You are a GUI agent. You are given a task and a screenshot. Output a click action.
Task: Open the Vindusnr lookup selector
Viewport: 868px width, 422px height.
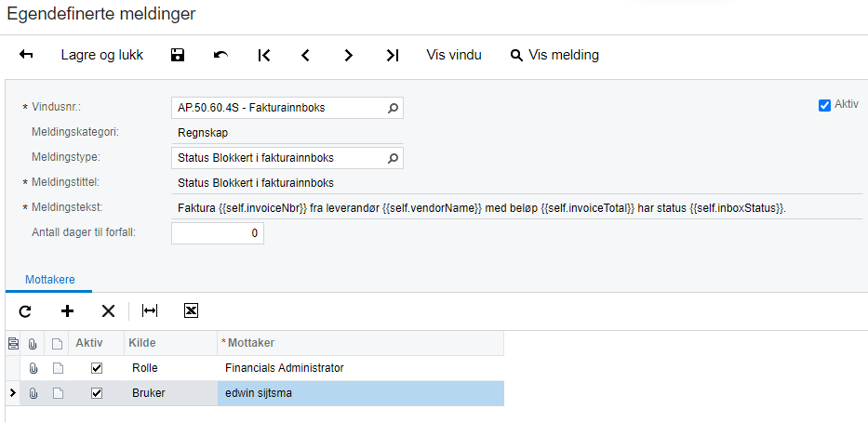pos(393,109)
